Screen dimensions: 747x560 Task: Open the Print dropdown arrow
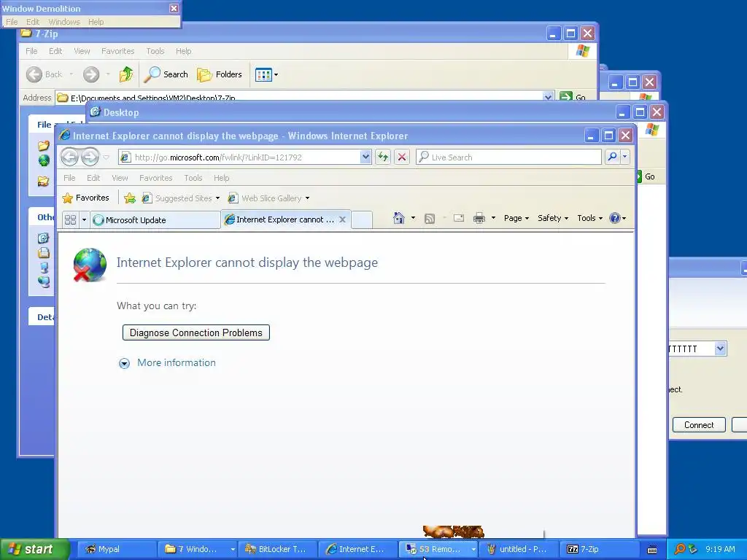[493, 218]
